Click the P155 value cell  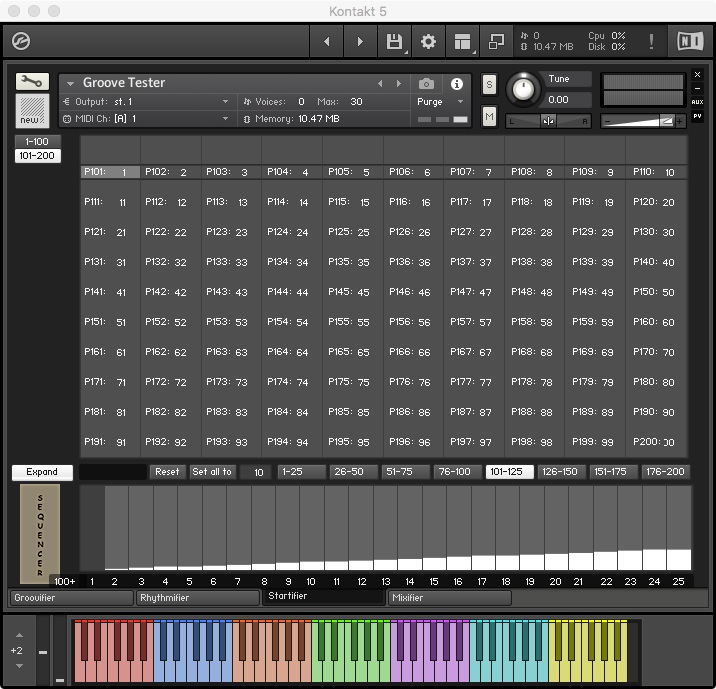[365, 323]
